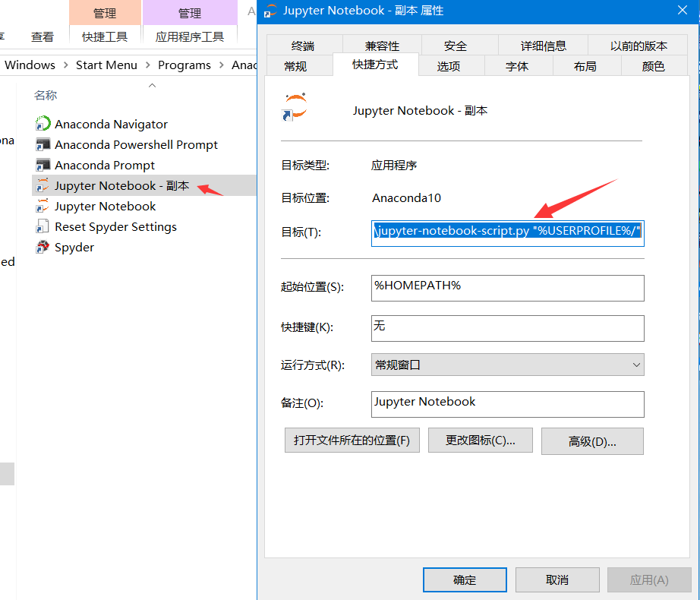Click the 名称 column header
This screenshot has width=700, height=600.
[x=46, y=95]
